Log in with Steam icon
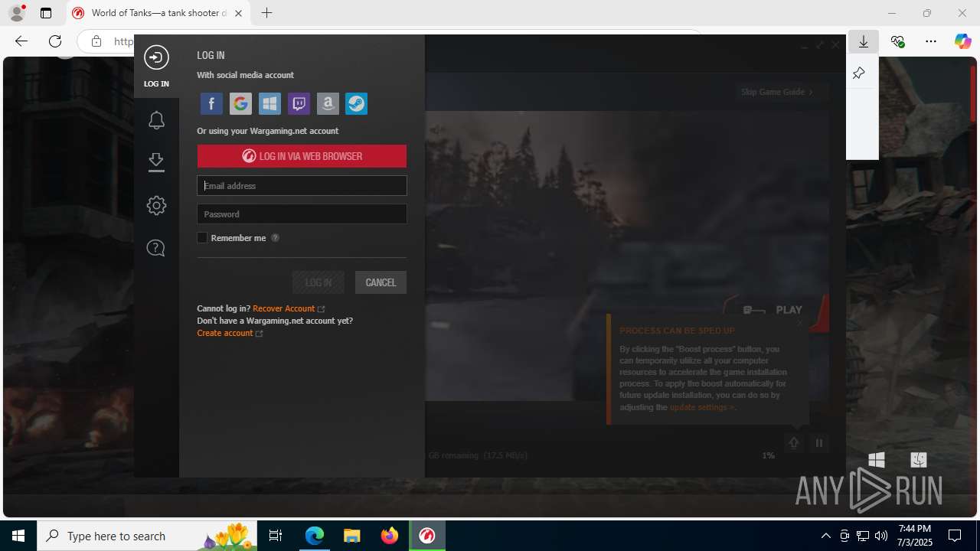Screen dimensions: 980x551 coord(356,103)
